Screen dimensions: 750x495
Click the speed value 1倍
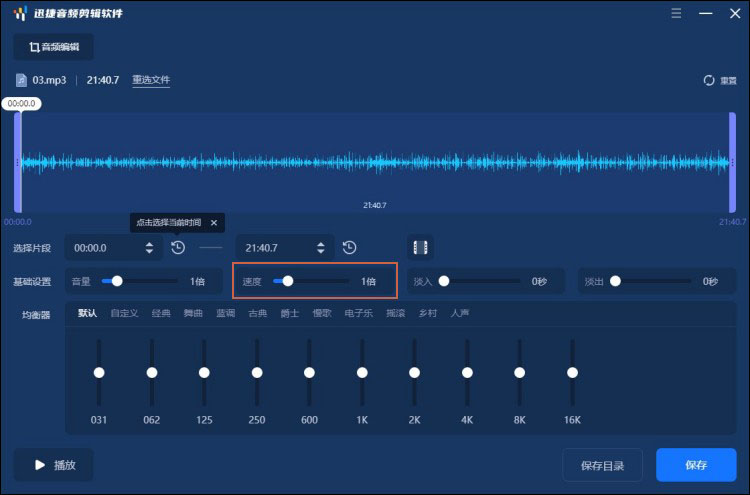(368, 281)
